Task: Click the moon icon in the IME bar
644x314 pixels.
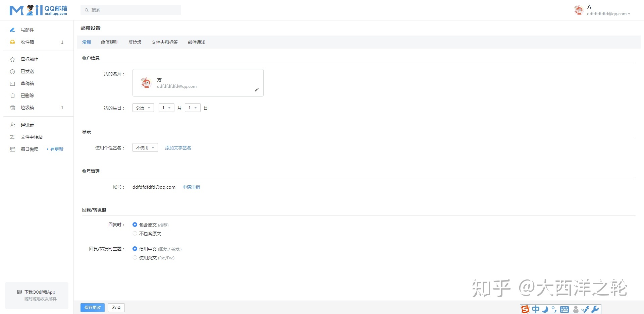Action: tap(545, 309)
